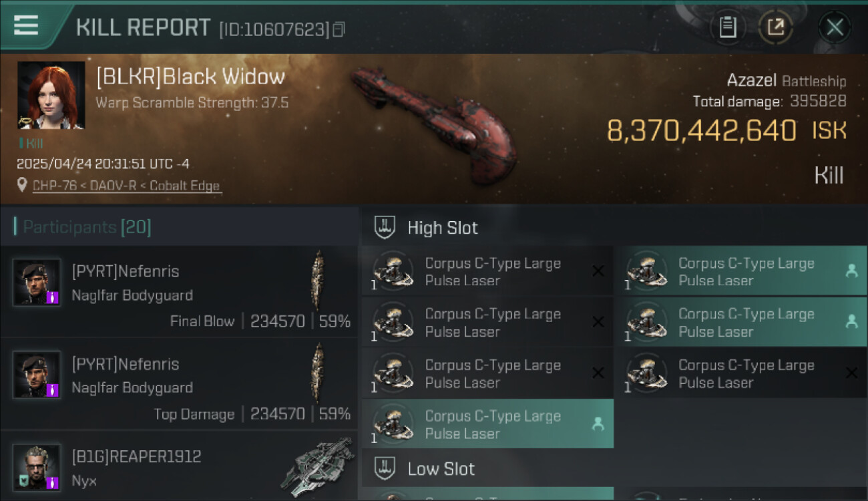This screenshot has height=501, width=868.
Task: Select the Azazel ship name
Action: click(751, 81)
